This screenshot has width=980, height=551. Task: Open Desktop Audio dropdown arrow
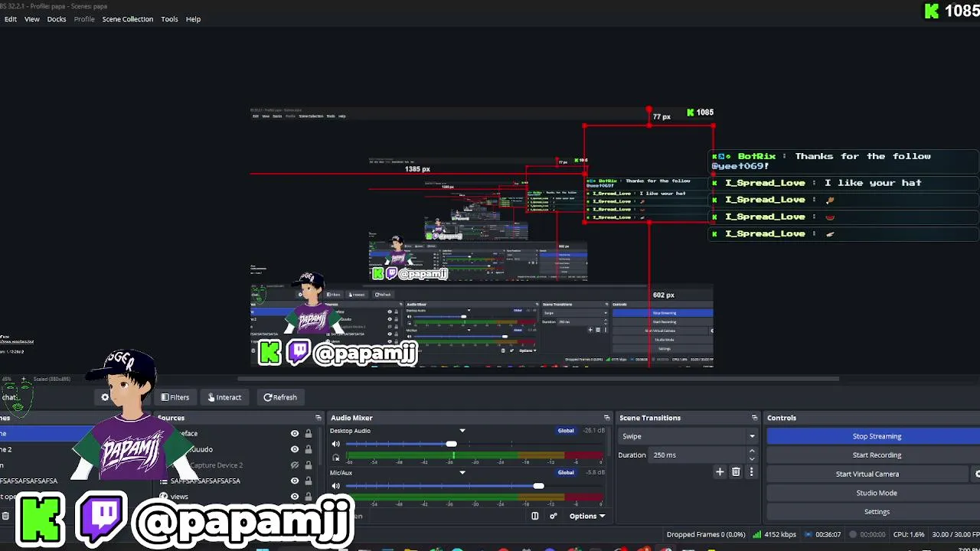[x=462, y=431]
